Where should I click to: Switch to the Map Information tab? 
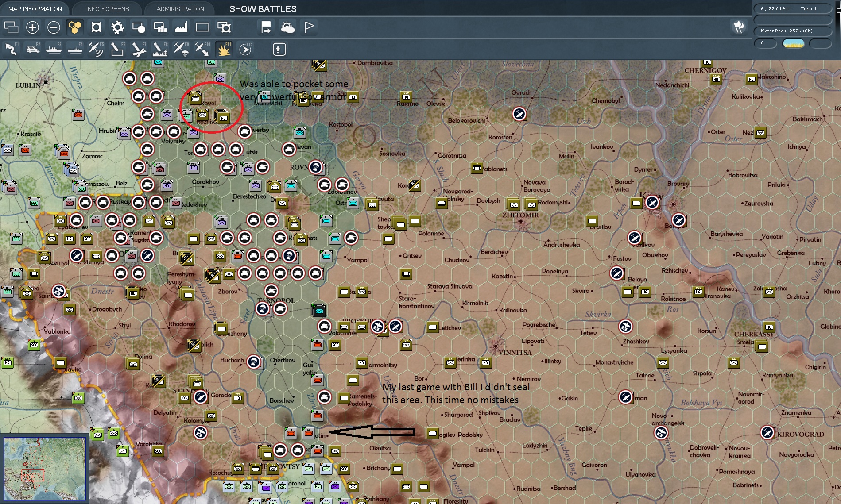pyautogui.click(x=35, y=9)
